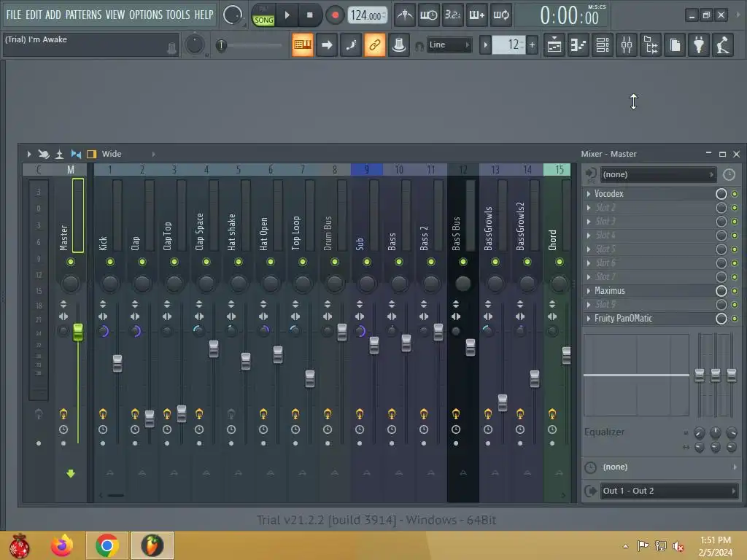747x560 pixels.
Task: Open mixer options menu arrow
Action: click(29, 154)
